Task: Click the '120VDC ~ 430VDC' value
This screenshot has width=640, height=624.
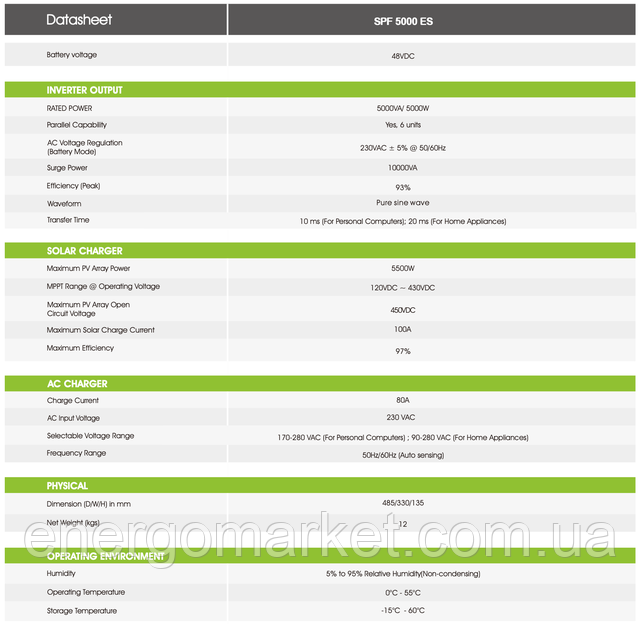Action: pos(403,288)
